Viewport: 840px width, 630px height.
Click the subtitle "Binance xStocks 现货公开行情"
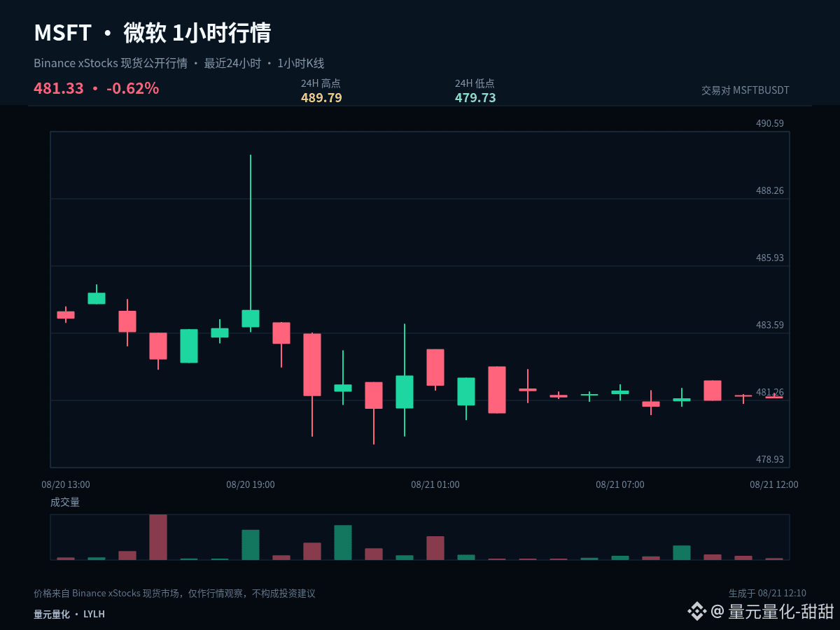tap(111, 63)
